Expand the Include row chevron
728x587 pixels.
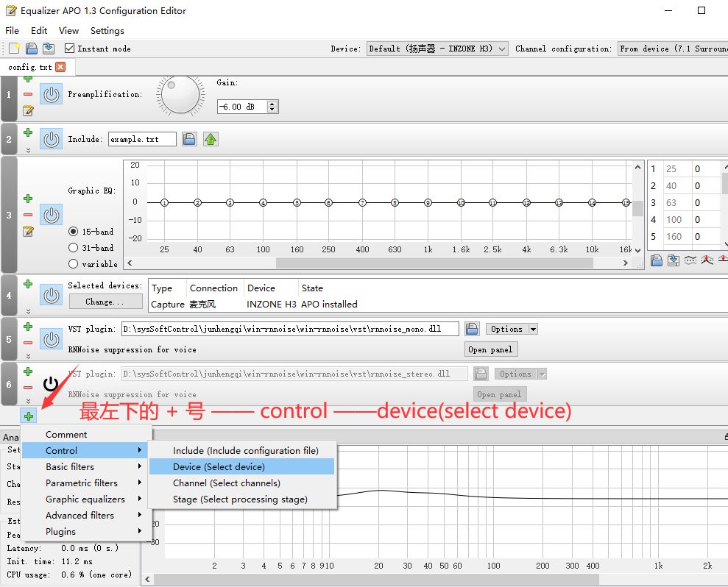tap(28, 150)
